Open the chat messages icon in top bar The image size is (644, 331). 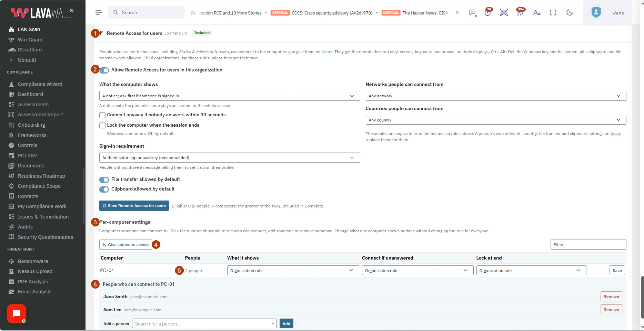pyautogui.click(x=472, y=13)
